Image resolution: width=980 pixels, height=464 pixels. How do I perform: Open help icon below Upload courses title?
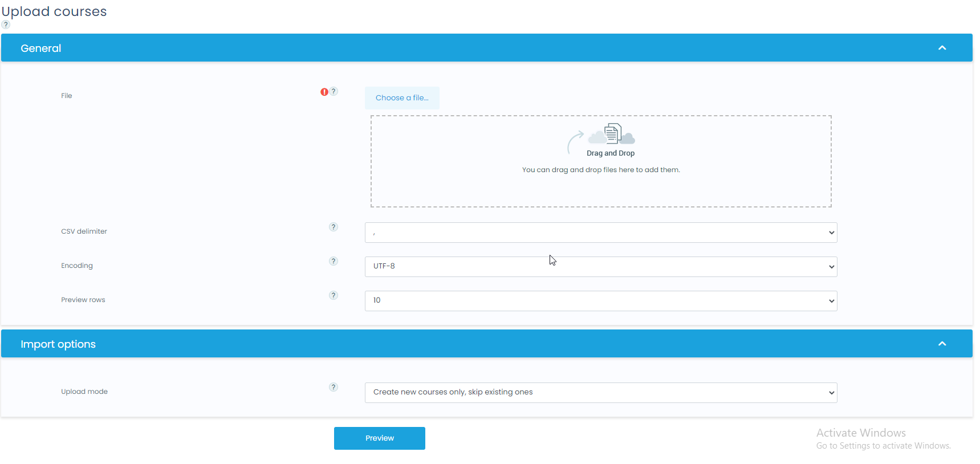[x=6, y=25]
